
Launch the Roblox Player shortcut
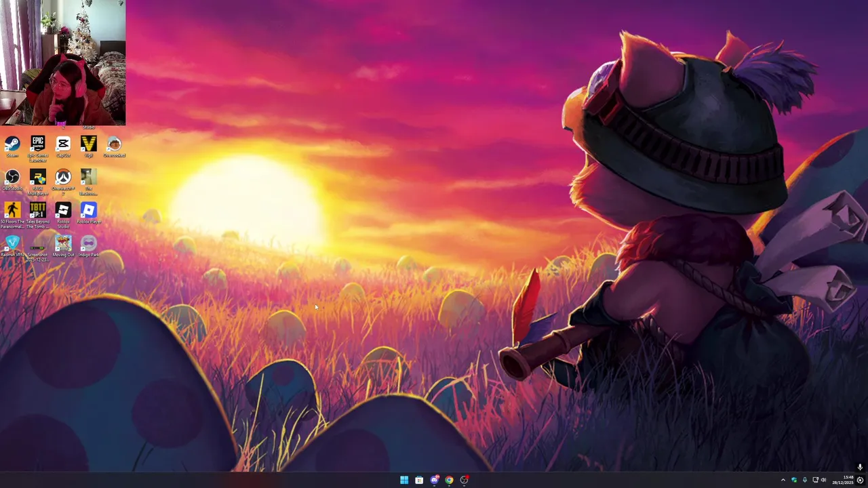pos(88,212)
